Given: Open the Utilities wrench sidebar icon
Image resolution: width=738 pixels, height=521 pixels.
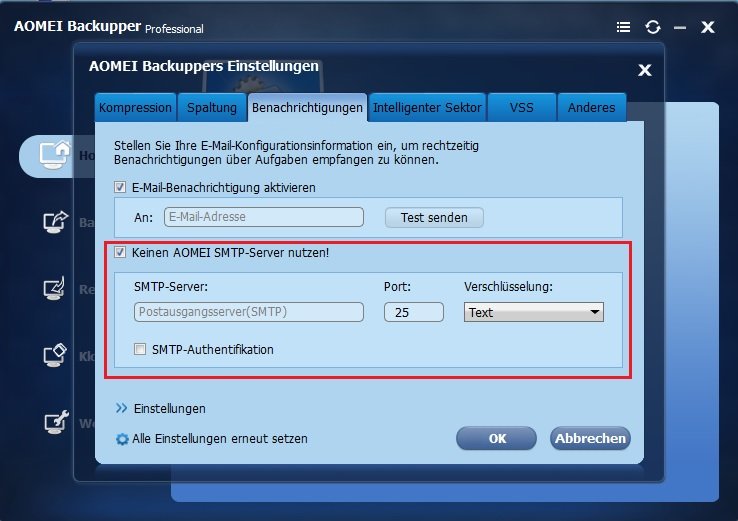Looking at the screenshot, I should click(56, 422).
